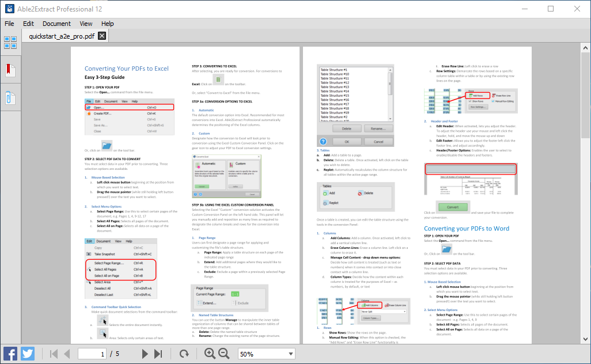
Task: Share on Facebook
Action: click(x=10, y=354)
